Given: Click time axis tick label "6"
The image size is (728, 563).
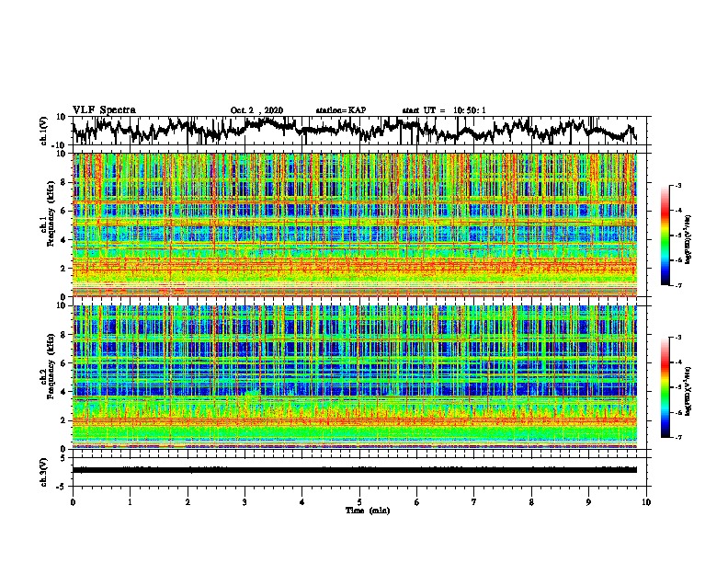Looking at the screenshot, I should 417,502.
